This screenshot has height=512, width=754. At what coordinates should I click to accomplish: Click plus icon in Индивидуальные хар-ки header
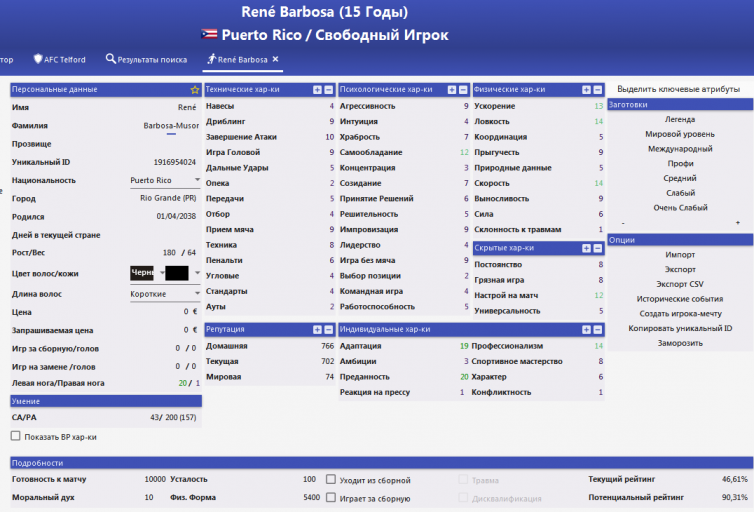click(x=586, y=329)
